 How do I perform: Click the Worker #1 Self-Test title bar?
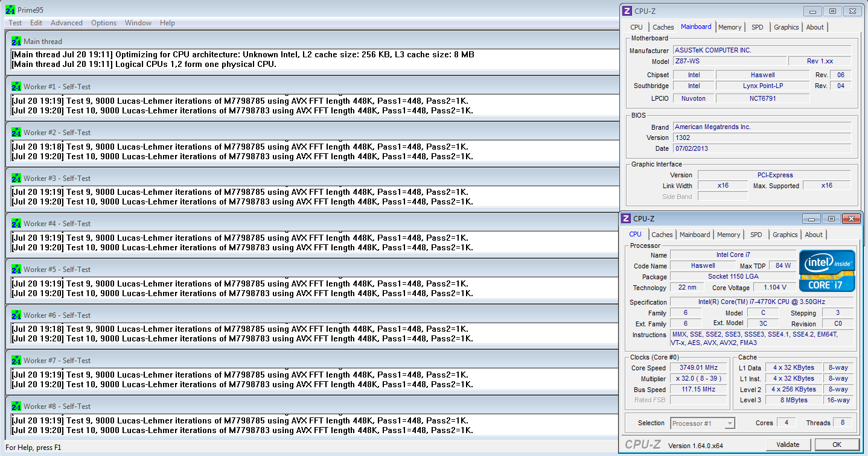tap(311, 86)
